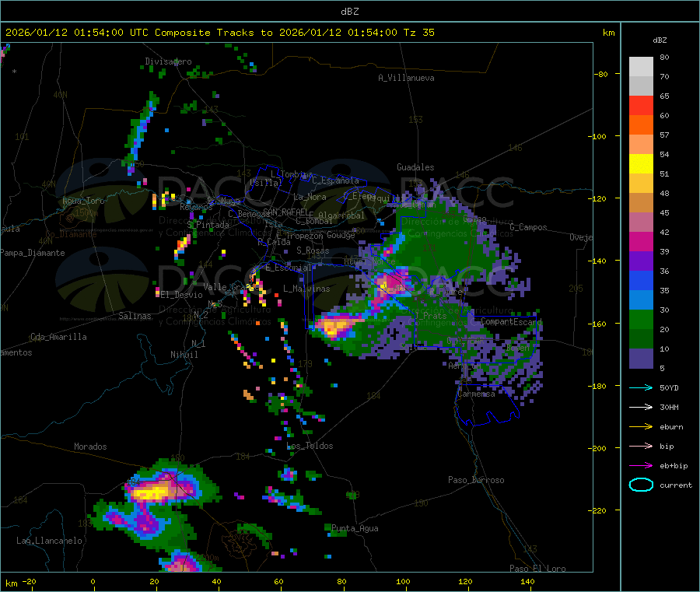Screen dimensions: 700x592
Task: Click the 'dBZ' title at window top
Action: pos(349,12)
